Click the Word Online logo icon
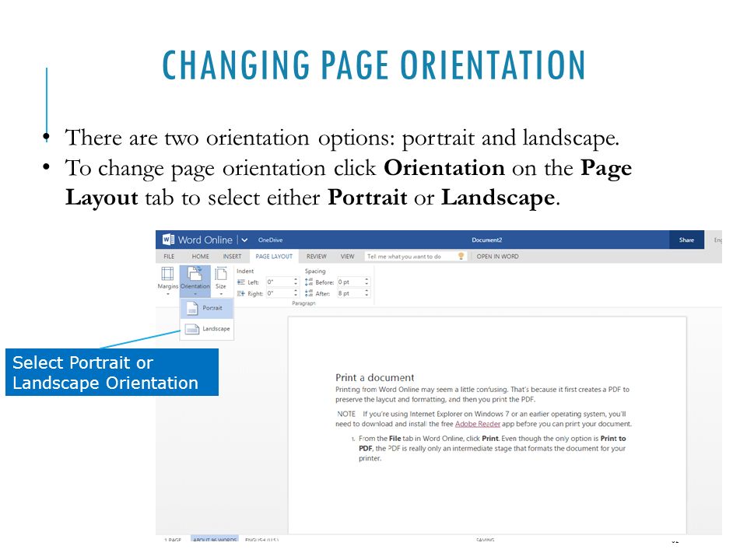The width and height of the screenshot is (747, 560). click(168, 240)
